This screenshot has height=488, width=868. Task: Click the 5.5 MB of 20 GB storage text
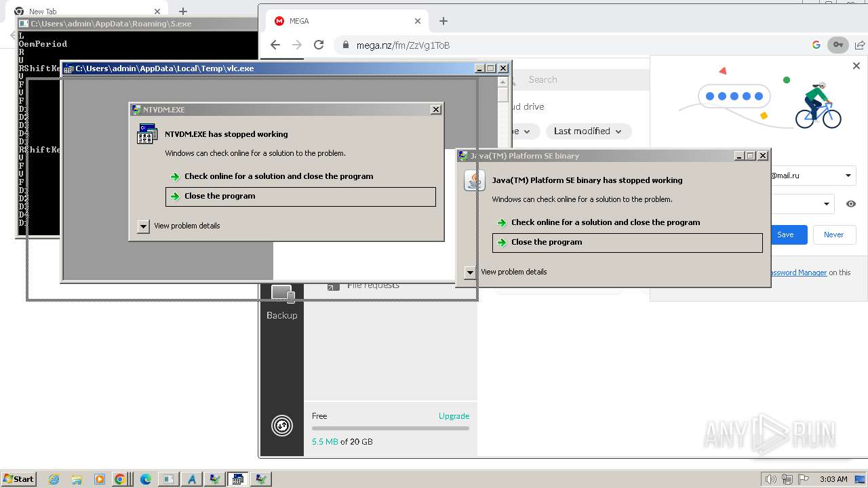point(342,442)
